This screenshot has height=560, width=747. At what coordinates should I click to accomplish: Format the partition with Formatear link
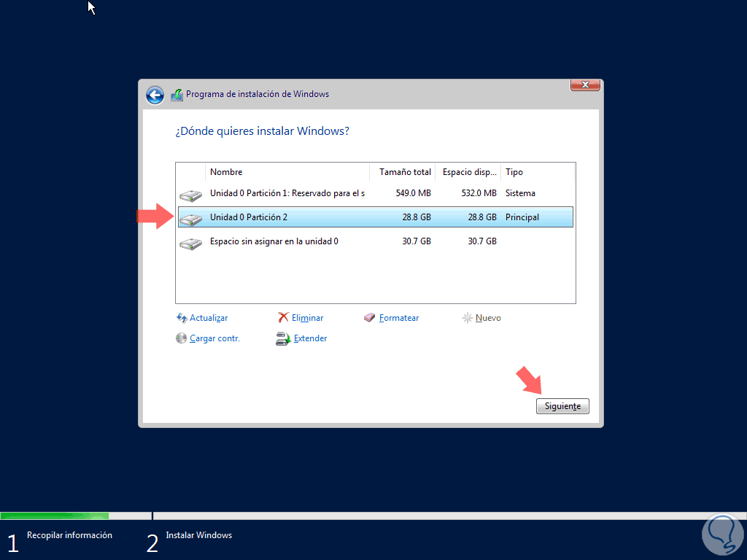click(x=399, y=318)
